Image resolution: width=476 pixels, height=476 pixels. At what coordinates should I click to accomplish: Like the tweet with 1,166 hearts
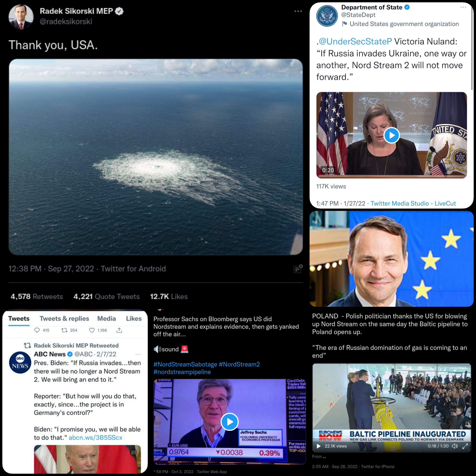92,330
